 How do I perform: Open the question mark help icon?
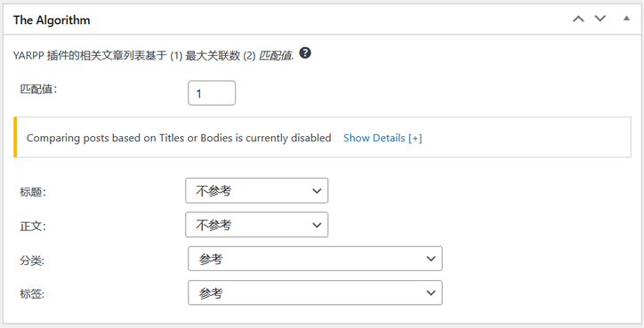(x=305, y=53)
